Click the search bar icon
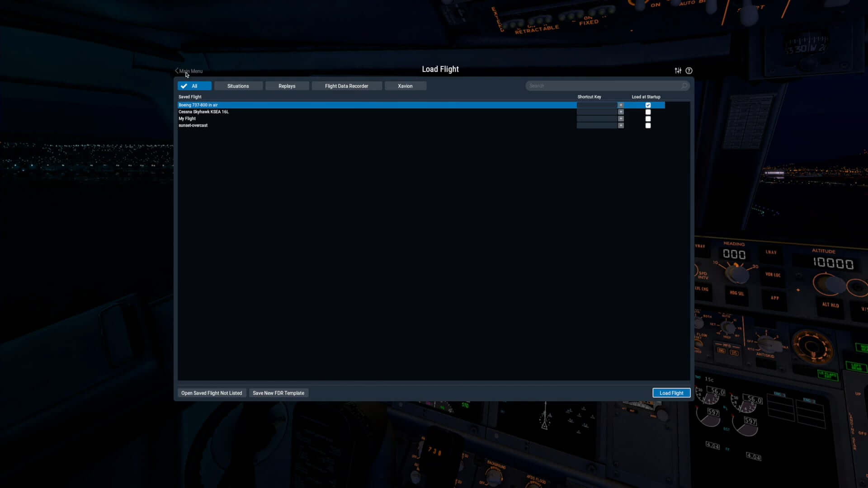The width and height of the screenshot is (868, 488). (x=684, y=86)
